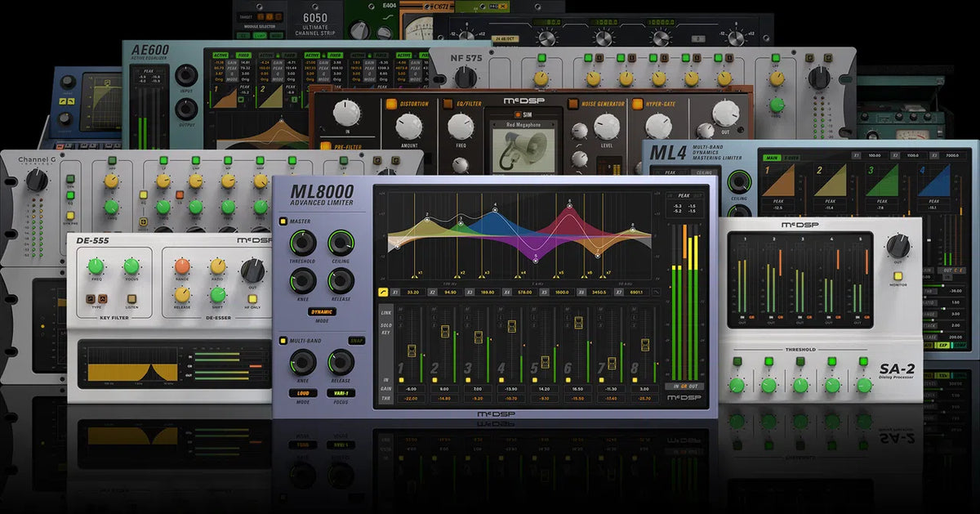
Task: Click the green band 1 curve graph on ML4
Action: tap(781, 181)
